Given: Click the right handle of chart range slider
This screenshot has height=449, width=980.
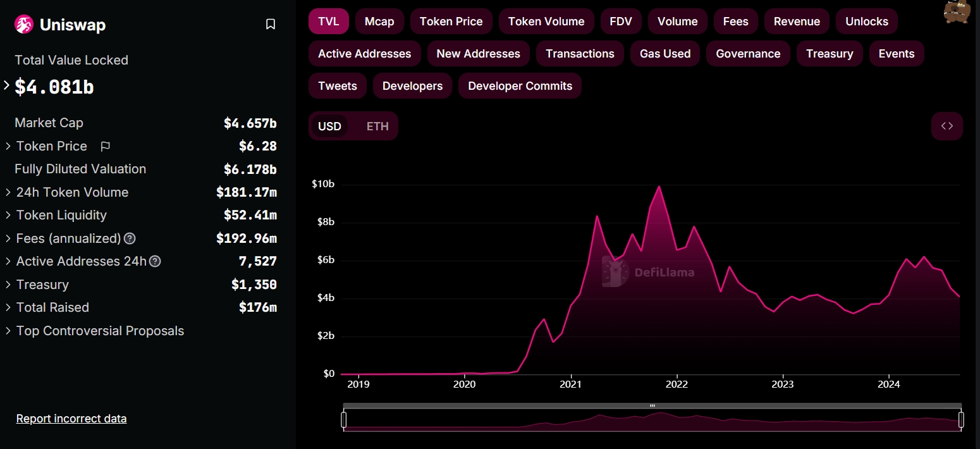Looking at the screenshot, I should pos(961,419).
